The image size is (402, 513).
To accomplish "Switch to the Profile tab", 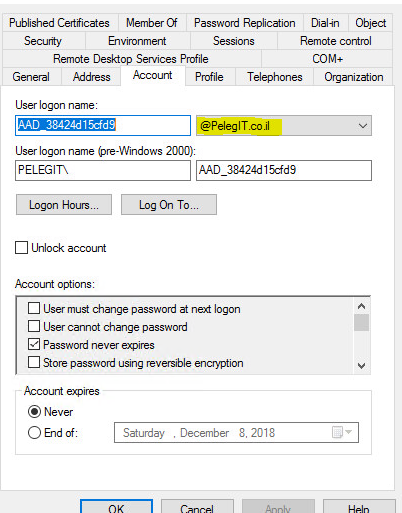I will coord(209,77).
